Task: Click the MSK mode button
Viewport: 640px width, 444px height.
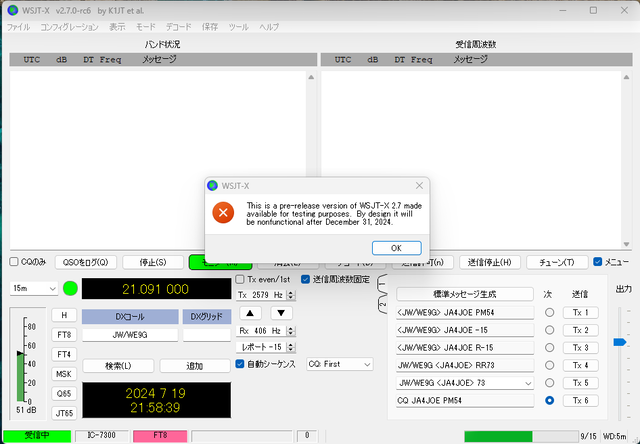Action: coord(64,374)
